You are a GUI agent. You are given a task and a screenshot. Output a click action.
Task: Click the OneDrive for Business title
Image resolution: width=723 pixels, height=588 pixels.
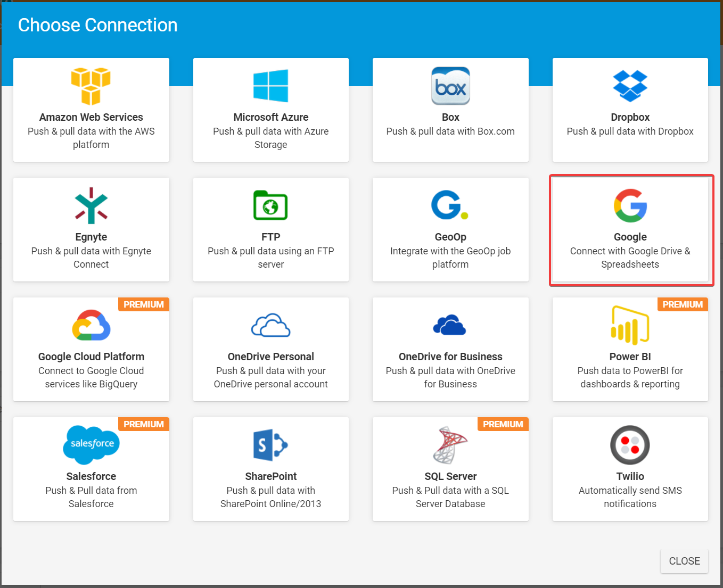click(450, 357)
